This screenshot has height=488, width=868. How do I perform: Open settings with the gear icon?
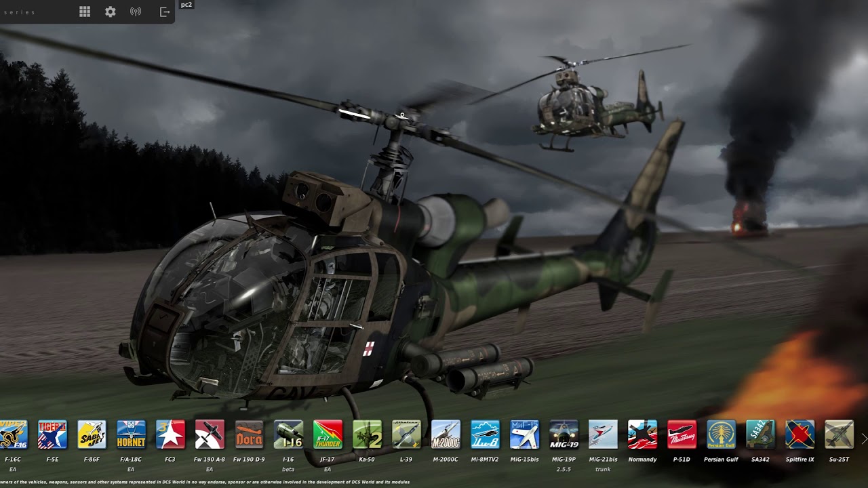click(x=111, y=12)
